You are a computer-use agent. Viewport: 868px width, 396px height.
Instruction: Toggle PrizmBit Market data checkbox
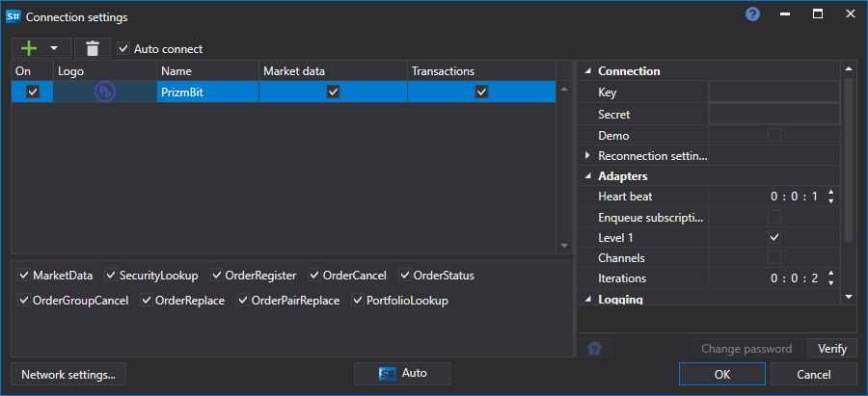333,92
